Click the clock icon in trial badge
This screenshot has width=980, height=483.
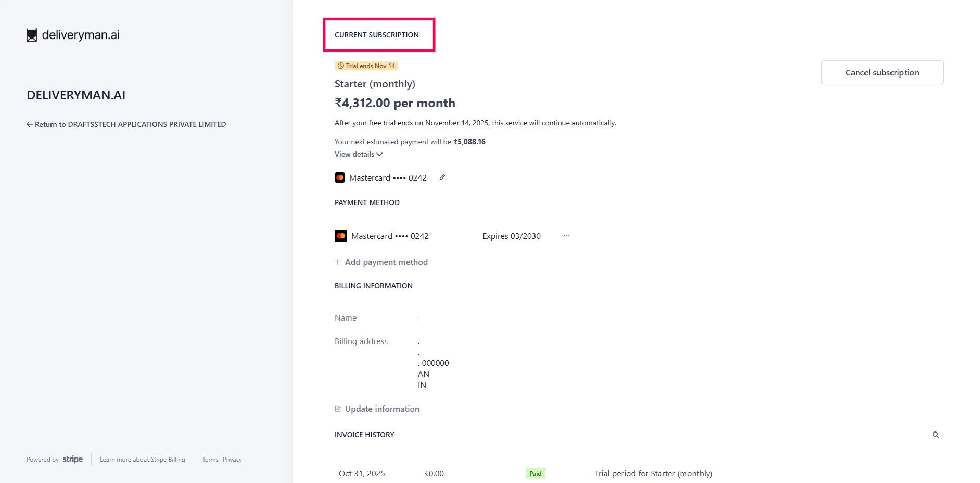[x=341, y=66]
